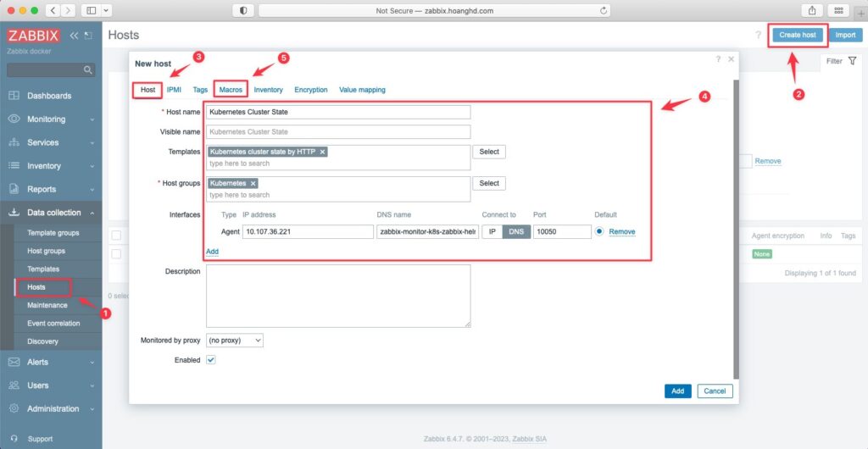Click the Monitoring eye icon
The width and height of the screenshot is (868, 449).
point(14,119)
